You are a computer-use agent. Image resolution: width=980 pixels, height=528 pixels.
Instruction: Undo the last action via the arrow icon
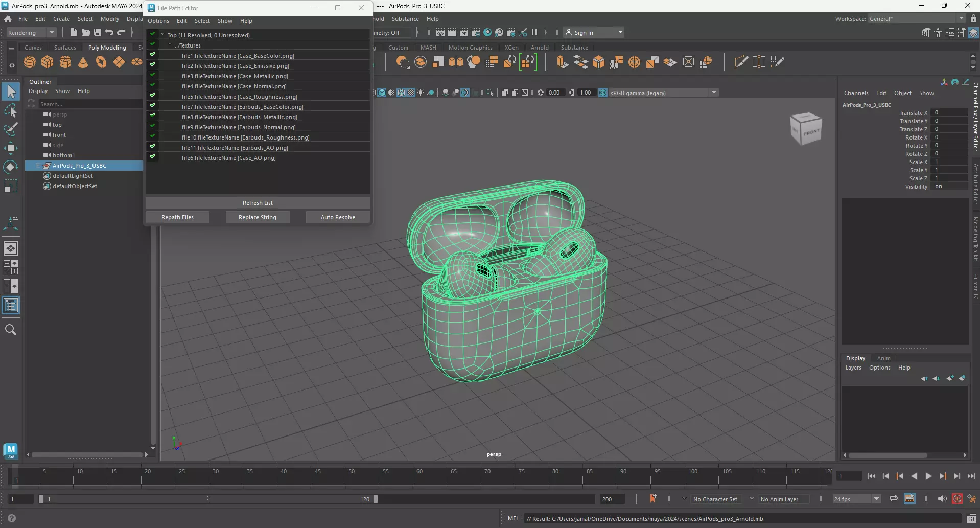(x=109, y=32)
